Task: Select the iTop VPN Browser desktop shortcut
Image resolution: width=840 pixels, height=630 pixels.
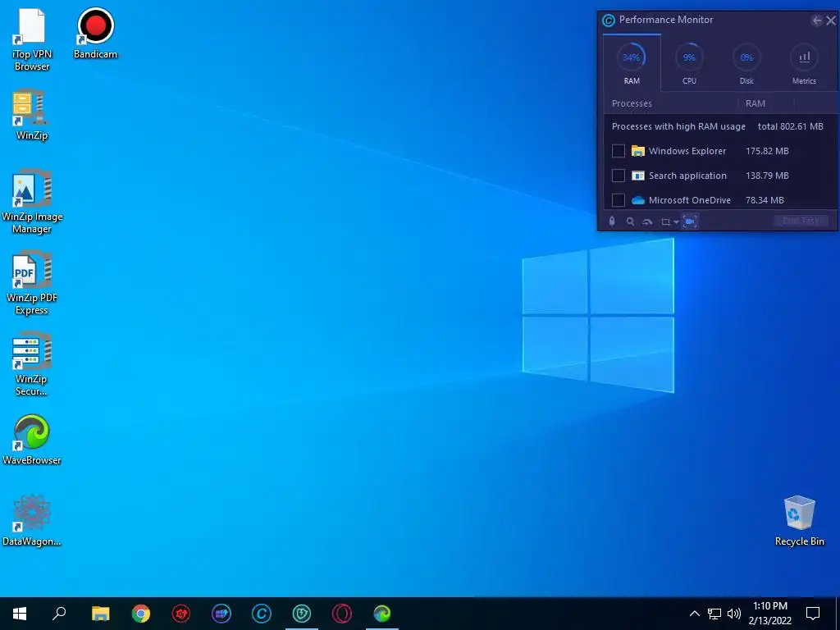Action: coord(32,40)
